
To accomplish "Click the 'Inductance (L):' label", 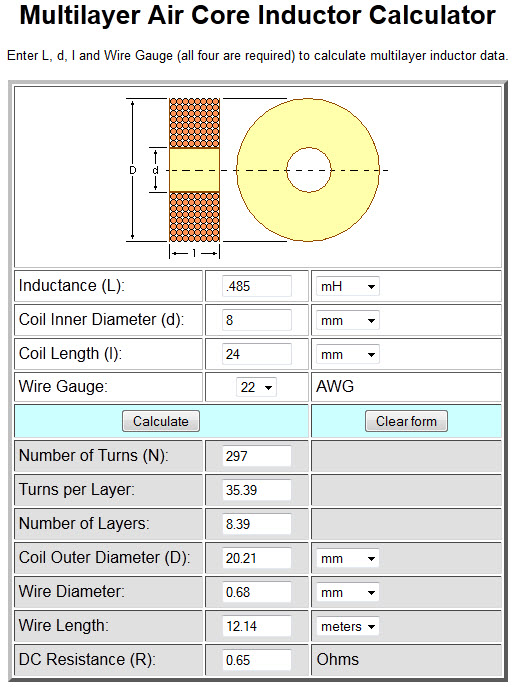I will [x=72, y=286].
